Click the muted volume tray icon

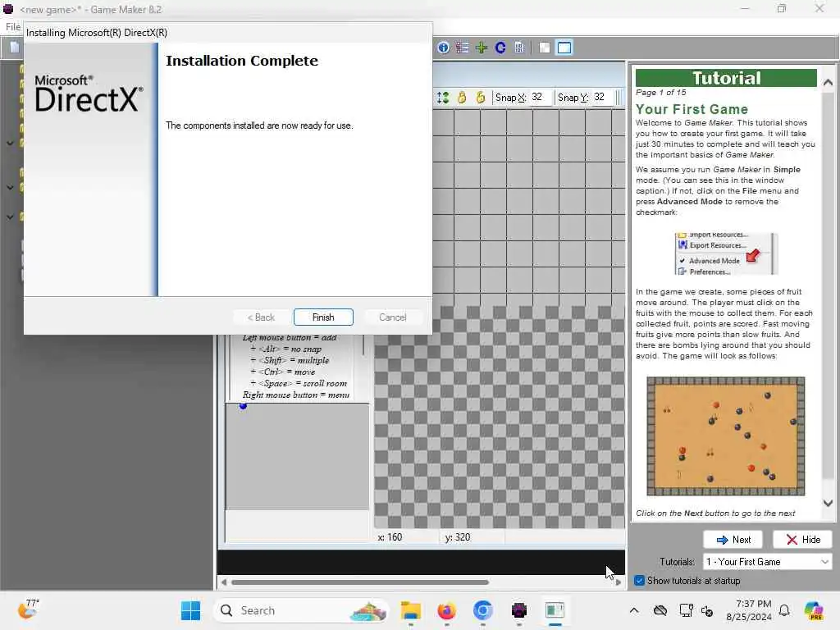707,610
